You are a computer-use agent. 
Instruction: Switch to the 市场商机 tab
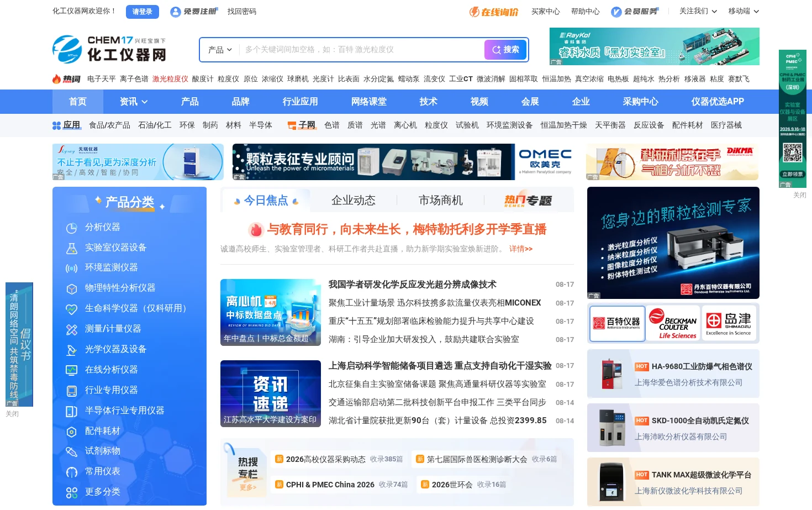(x=441, y=200)
